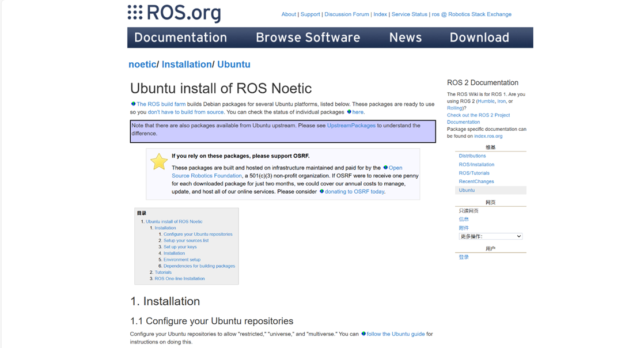Open the Rolling ROS 2 link
The width and height of the screenshot is (644, 348).
[x=454, y=108]
